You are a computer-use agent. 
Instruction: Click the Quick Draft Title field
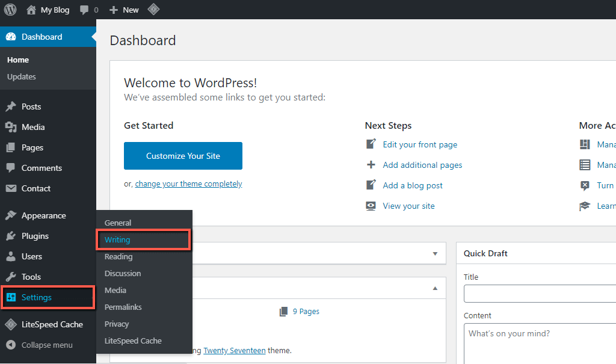[541, 294]
